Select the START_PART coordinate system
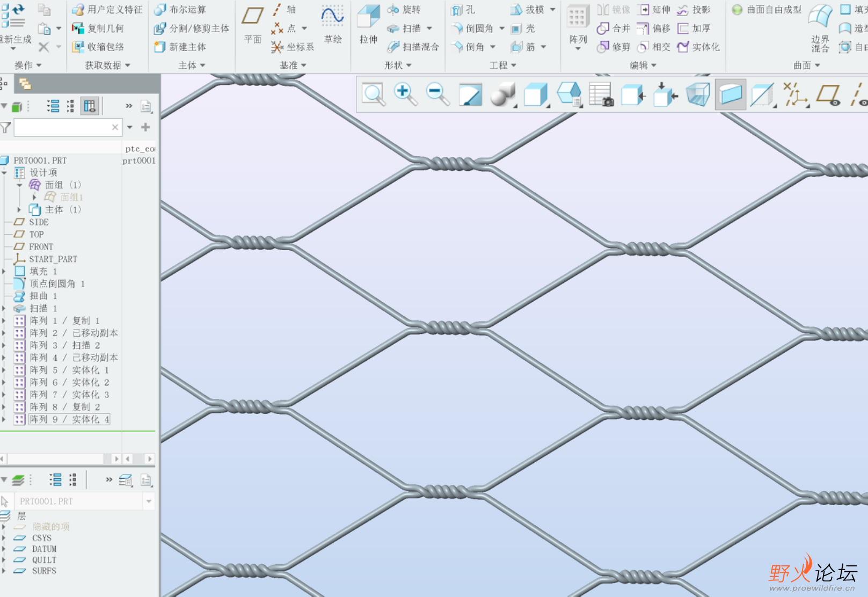 [46, 259]
